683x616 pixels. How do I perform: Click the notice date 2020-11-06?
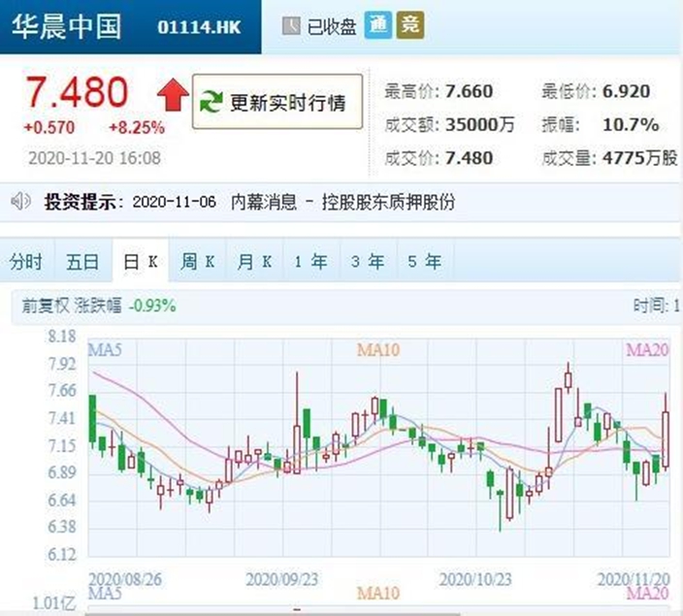tap(175, 202)
